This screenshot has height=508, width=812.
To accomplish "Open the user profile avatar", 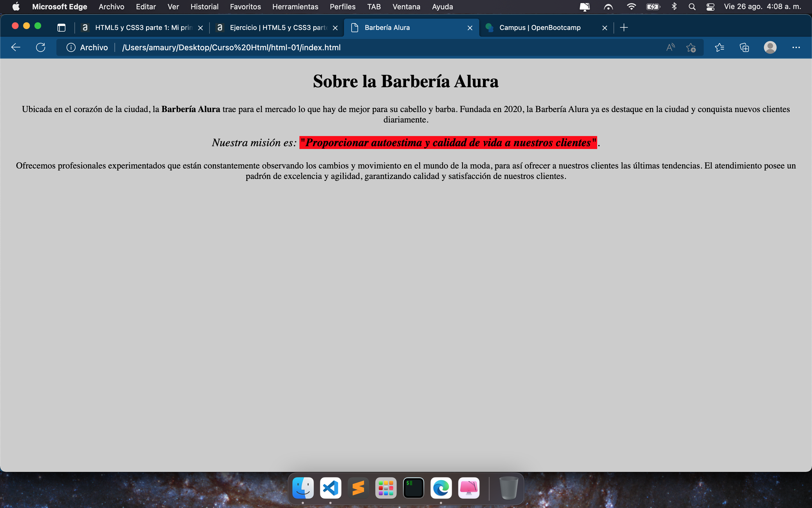I will tap(770, 47).
